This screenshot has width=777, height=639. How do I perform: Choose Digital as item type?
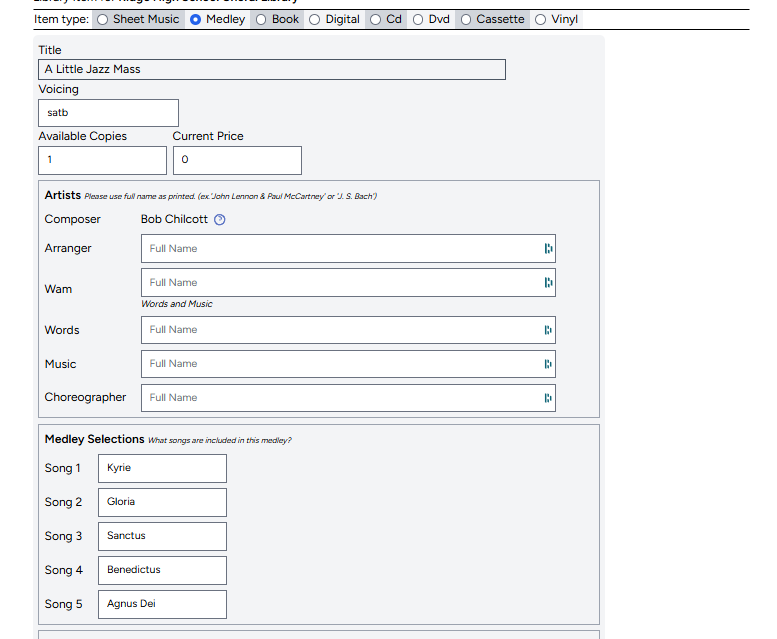point(315,19)
